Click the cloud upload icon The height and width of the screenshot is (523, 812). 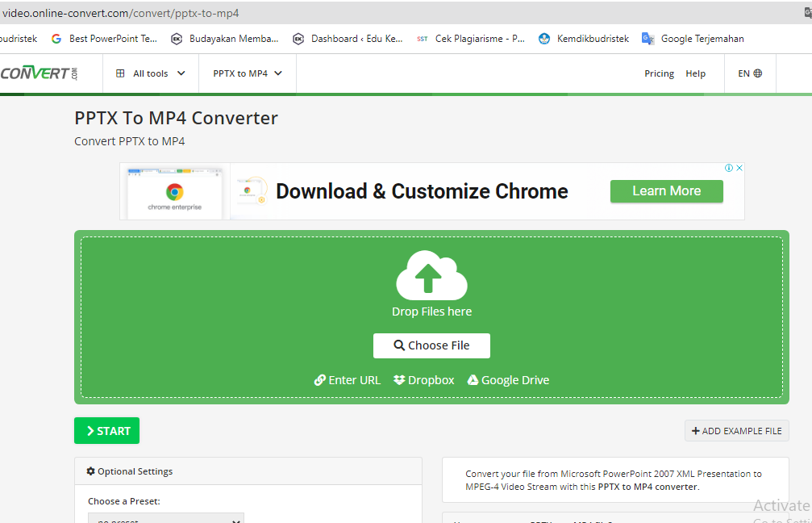[x=431, y=275]
